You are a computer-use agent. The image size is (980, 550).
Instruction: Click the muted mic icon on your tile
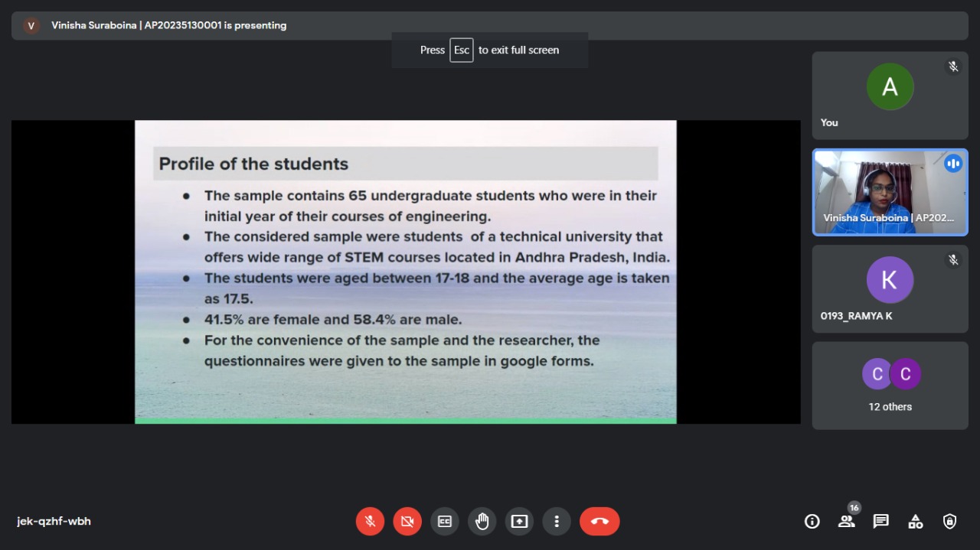tap(953, 67)
